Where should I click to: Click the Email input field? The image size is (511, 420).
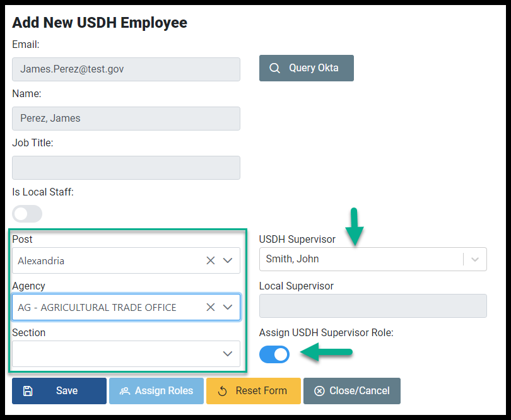[126, 69]
